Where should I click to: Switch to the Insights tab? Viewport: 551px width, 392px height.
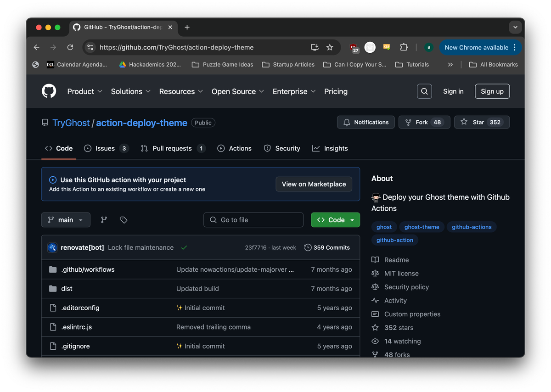330,148
